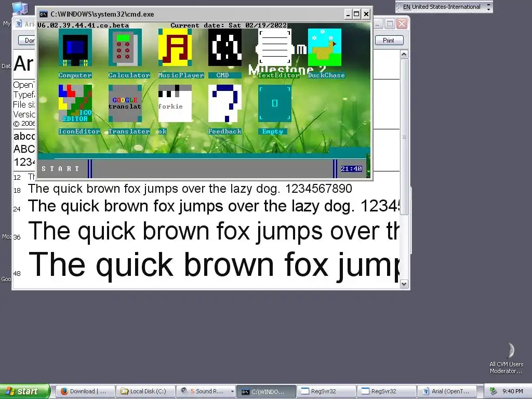Click the 24 point quick brown fox line
Viewport: 532px width, 399px height.
point(214,206)
